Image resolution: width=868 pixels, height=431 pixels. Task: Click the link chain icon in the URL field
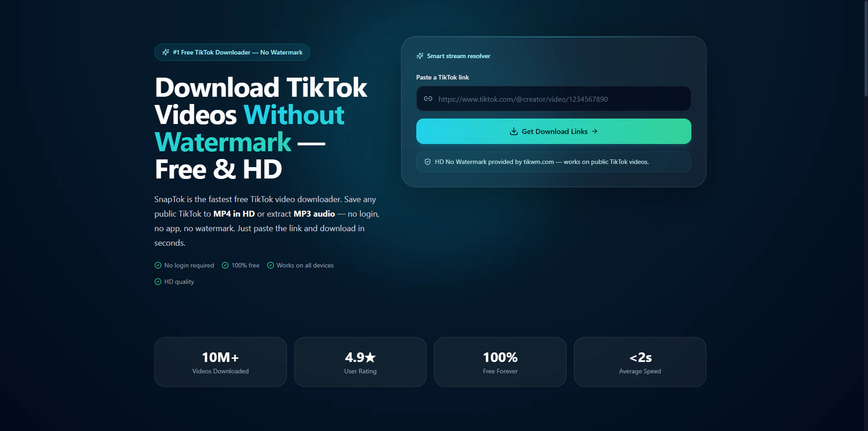(x=428, y=99)
